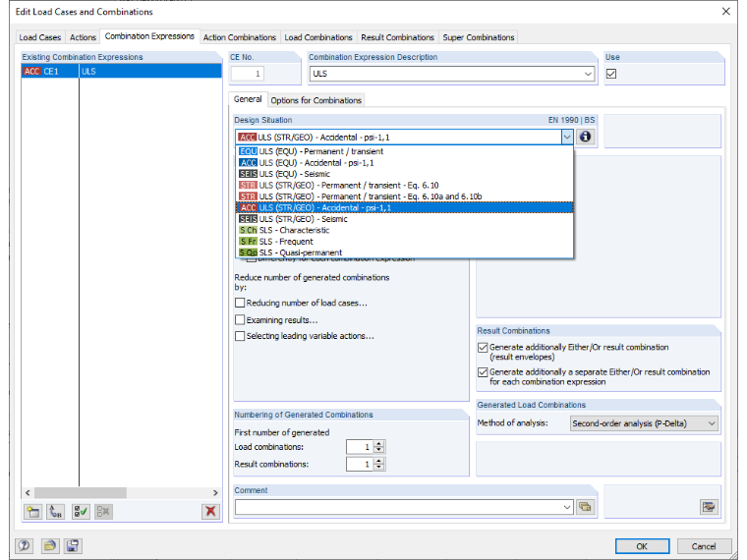The image size is (747, 560).
Task: Click the comment library icon
Action: click(586, 507)
